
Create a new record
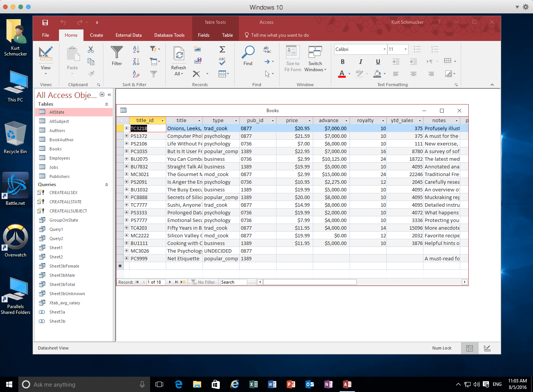(198, 49)
